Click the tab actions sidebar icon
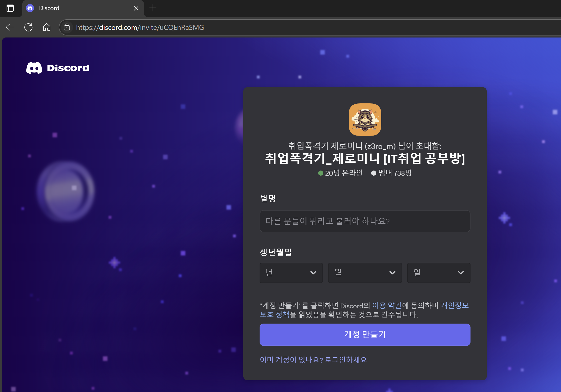The width and height of the screenshot is (561, 392). pos(10,8)
